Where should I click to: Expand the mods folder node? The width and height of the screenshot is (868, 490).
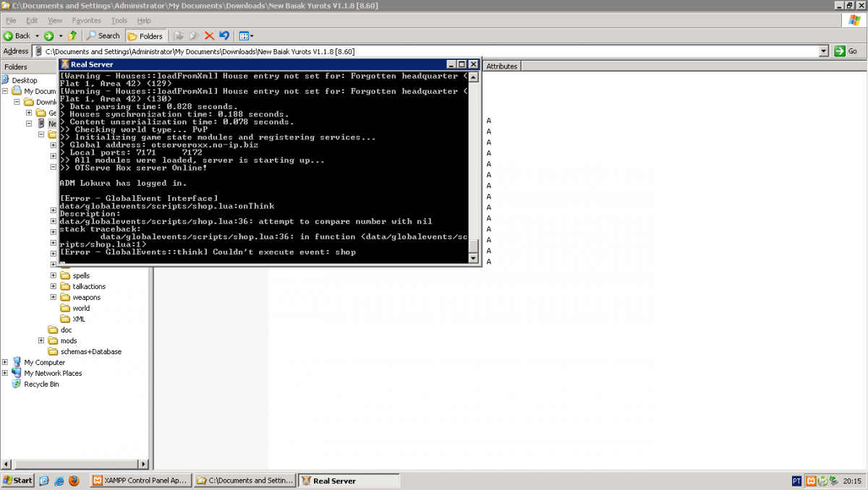pos(42,340)
